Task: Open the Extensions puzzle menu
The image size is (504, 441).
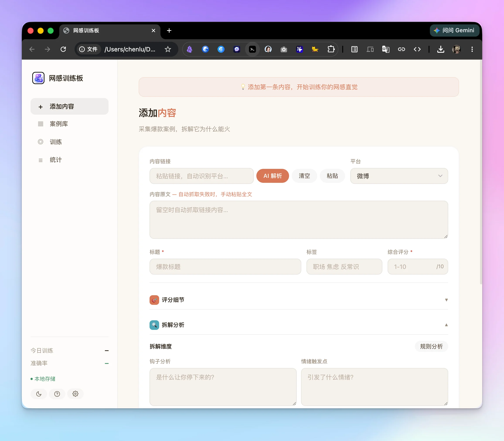Action: (331, 49)
